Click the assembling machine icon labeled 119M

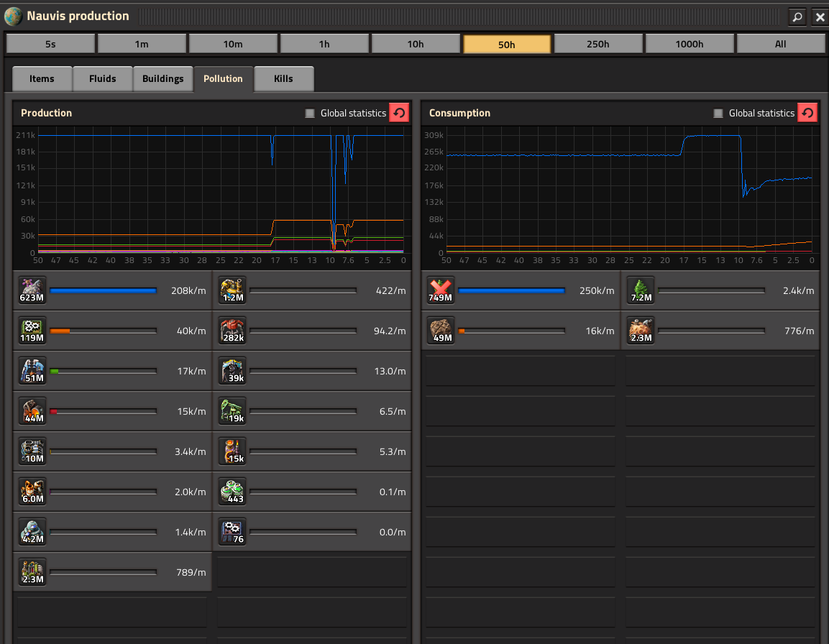[32, 331]
